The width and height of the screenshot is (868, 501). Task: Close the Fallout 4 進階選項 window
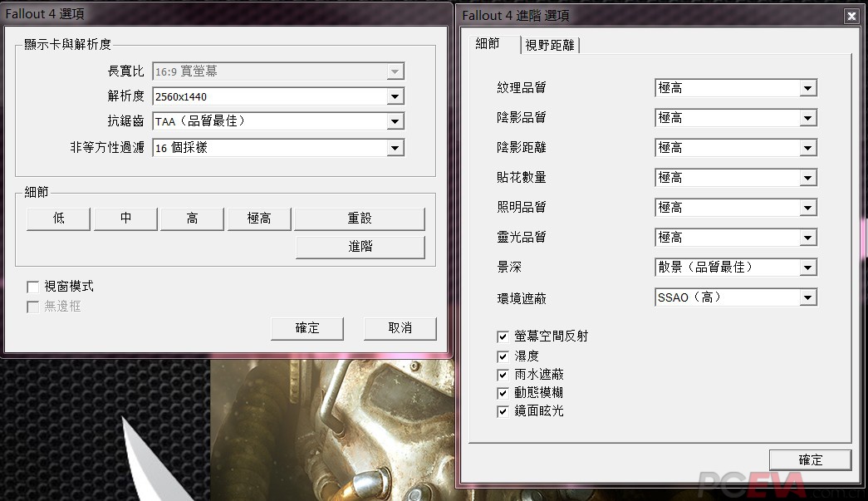[x=851, y=16]
